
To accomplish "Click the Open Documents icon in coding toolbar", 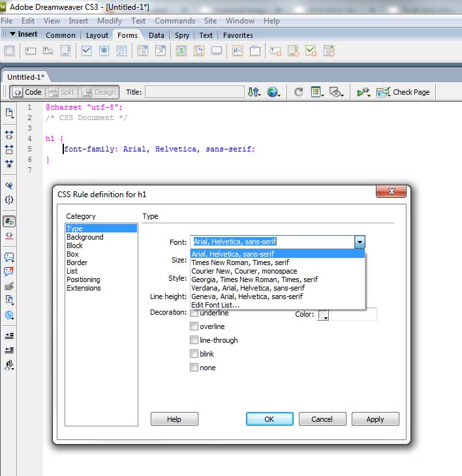I will click(x=9, y=112).
